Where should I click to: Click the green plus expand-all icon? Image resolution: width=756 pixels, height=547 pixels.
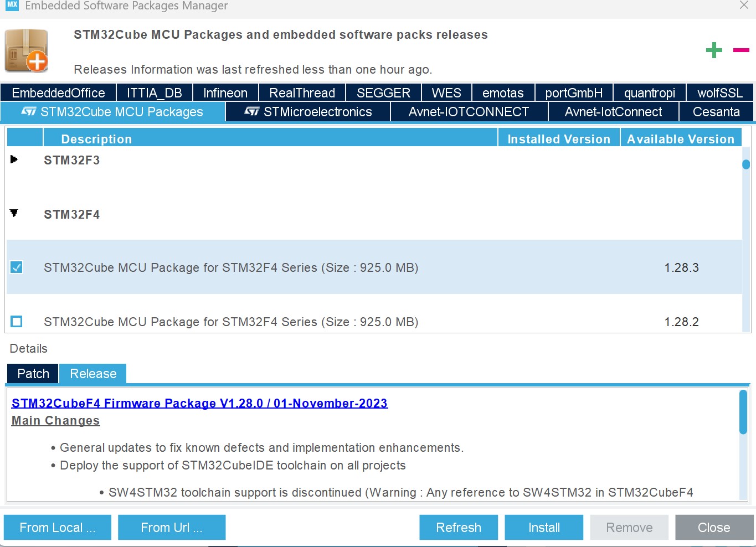[714, 50]
